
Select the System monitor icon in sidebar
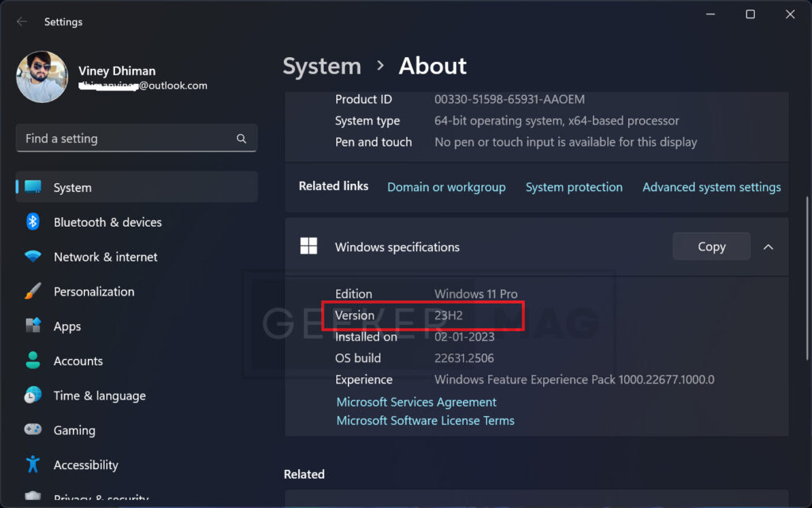coord(33,187)
